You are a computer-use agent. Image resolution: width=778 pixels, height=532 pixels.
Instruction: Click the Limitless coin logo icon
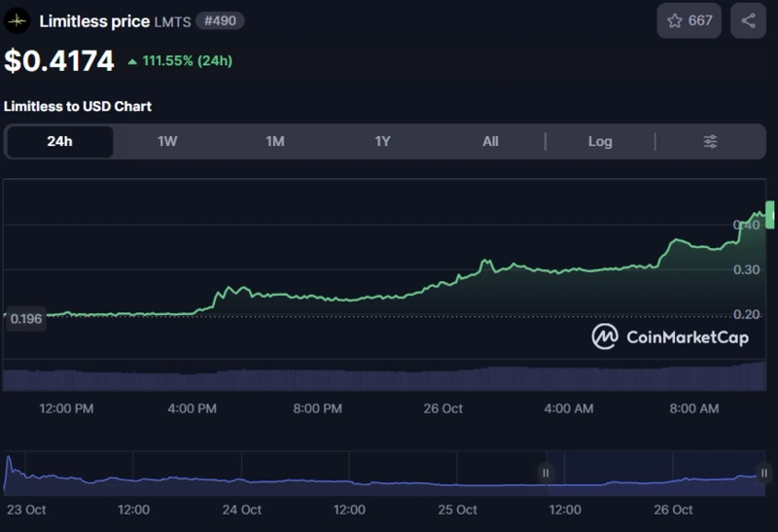point(18,20)
